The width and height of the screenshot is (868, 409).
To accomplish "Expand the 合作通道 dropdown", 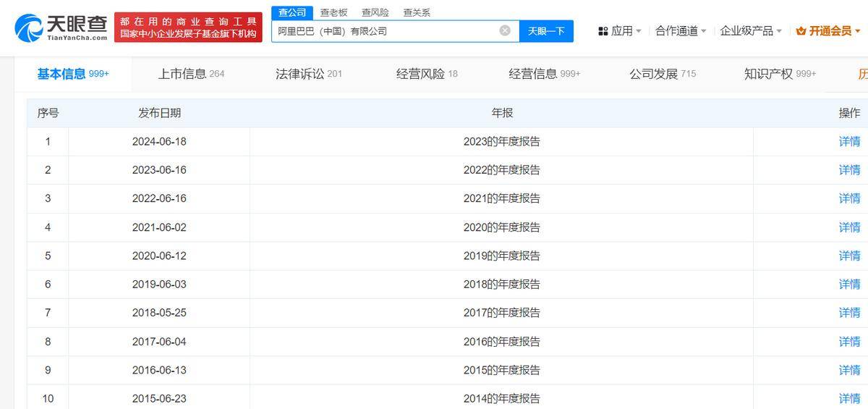I will pos(681,31).
